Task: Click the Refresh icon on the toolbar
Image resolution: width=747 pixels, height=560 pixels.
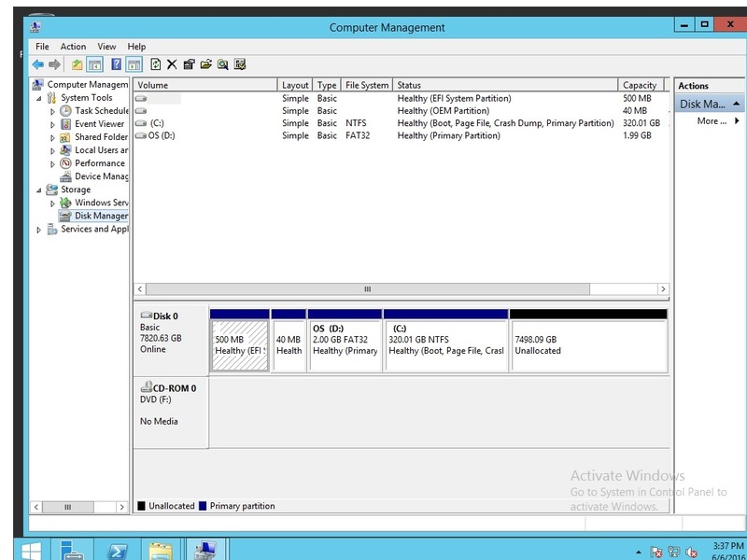Action: [x=154, y=64]
